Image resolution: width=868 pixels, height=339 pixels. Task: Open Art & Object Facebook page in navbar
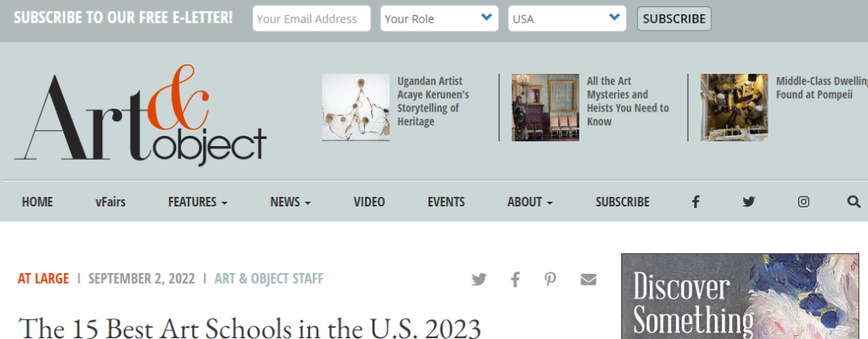(x=695, y=202)
